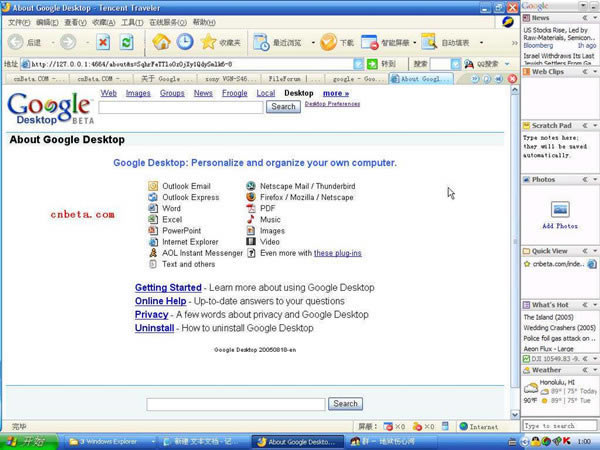This screenshot has height=450, width=600.
Task: Switch to the FileForum tab
Action: point(293,79)
